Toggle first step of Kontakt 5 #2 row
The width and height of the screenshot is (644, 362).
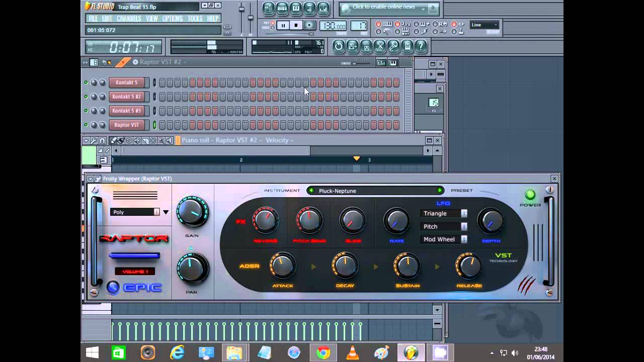point(163,97)
